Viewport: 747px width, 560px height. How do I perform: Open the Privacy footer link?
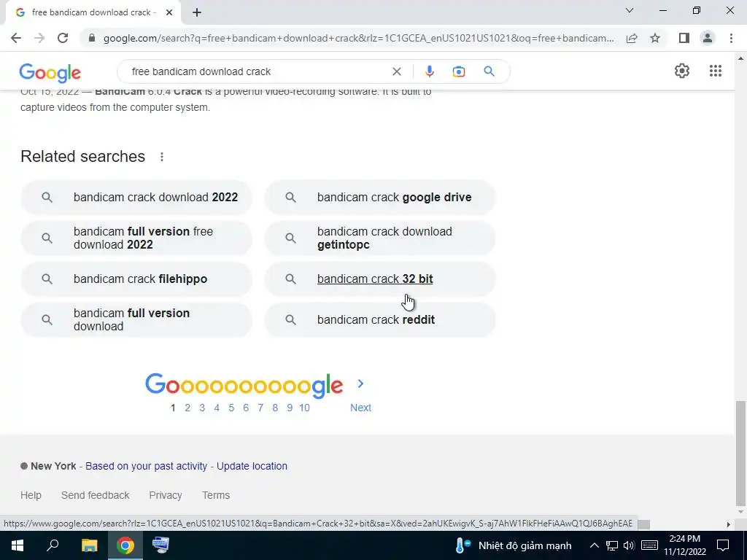pos(166,495)
